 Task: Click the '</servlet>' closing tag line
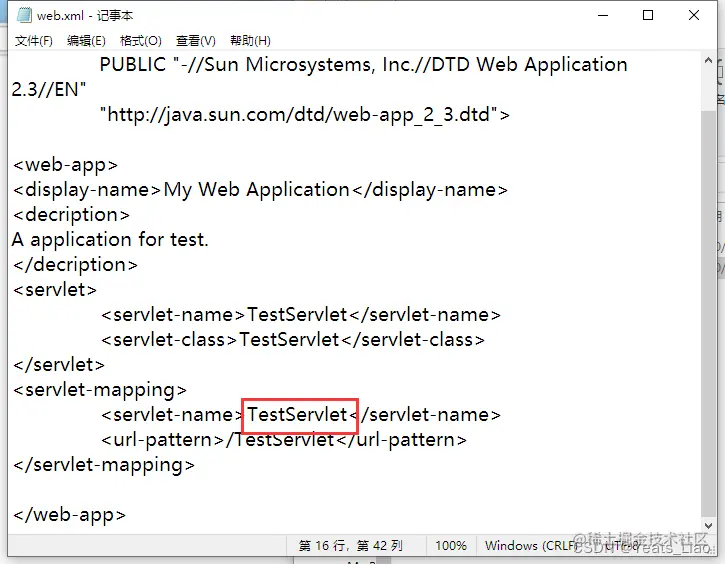[59, 365]
